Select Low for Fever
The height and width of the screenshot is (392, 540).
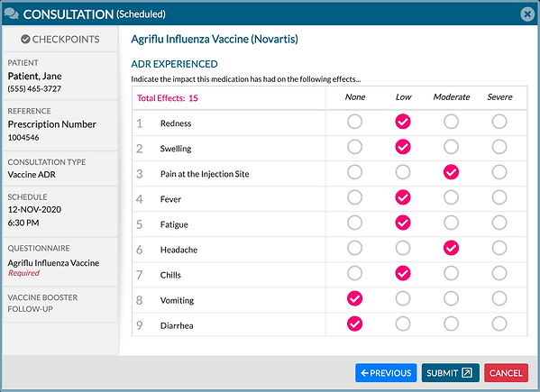click(403, 197)
